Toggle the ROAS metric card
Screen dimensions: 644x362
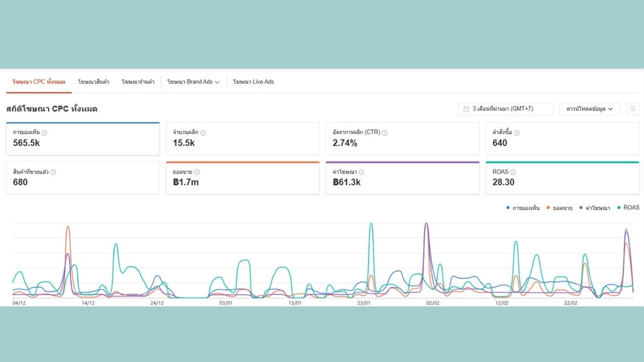562,178
